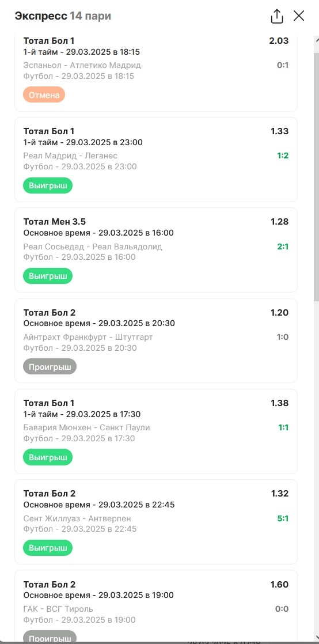Image resolution: width=319 pixels, height=644 pixels.
Task: Click the Выигрыш badge for Бавария Мюнхен match
Action: [48, 457]
